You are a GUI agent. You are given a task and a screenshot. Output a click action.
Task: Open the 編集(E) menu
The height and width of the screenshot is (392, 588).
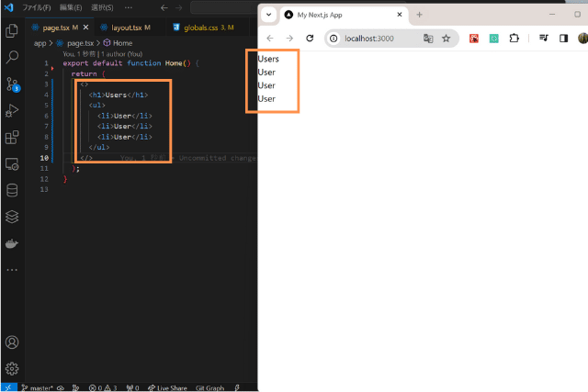tap(71, 7)
